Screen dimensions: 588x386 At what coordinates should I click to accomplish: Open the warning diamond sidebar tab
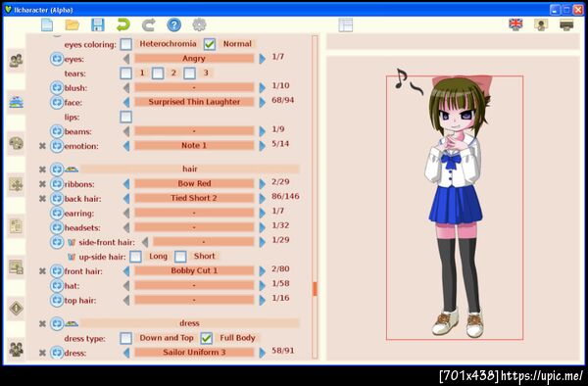point(16,309)
